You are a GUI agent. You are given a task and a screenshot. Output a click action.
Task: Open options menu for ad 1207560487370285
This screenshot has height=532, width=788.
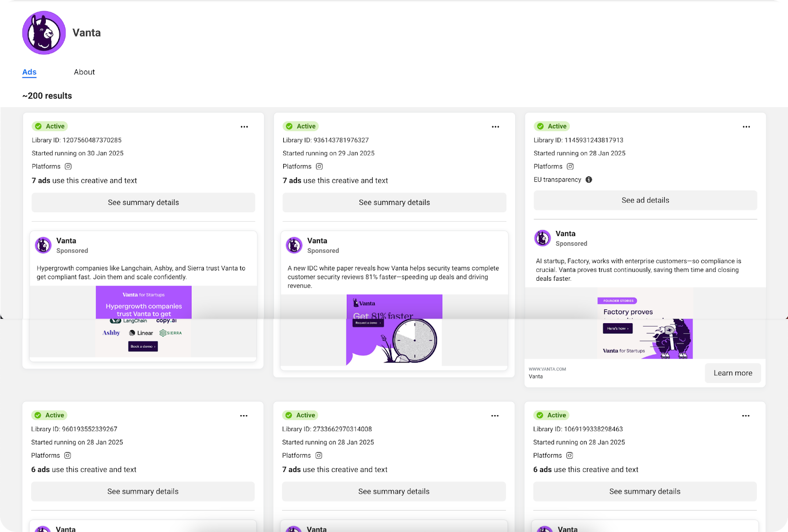tap(244, 127)
